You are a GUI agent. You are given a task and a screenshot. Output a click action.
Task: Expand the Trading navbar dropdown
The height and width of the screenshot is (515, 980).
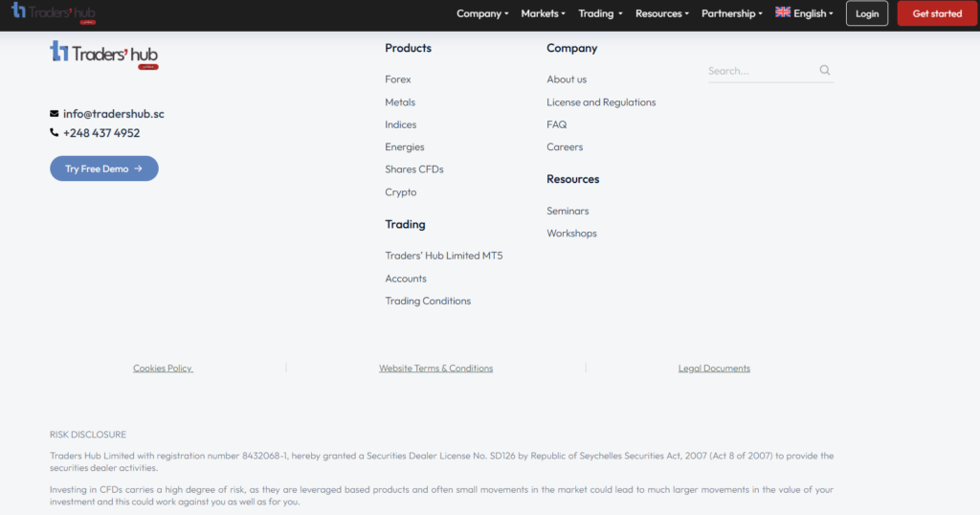pyautogui.click(x=600, y=13)
